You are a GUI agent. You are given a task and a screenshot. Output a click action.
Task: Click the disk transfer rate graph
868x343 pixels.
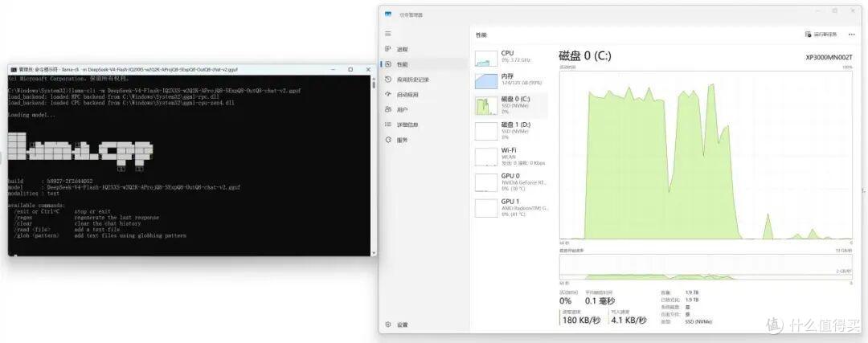point(706,267)
